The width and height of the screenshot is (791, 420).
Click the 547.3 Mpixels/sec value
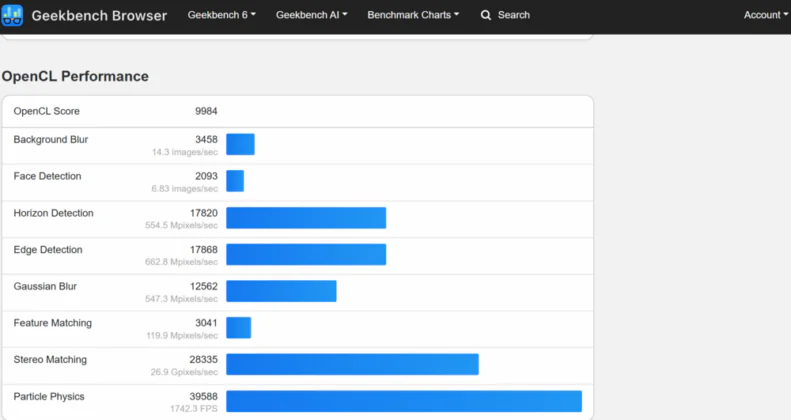[x=181, y=299]
